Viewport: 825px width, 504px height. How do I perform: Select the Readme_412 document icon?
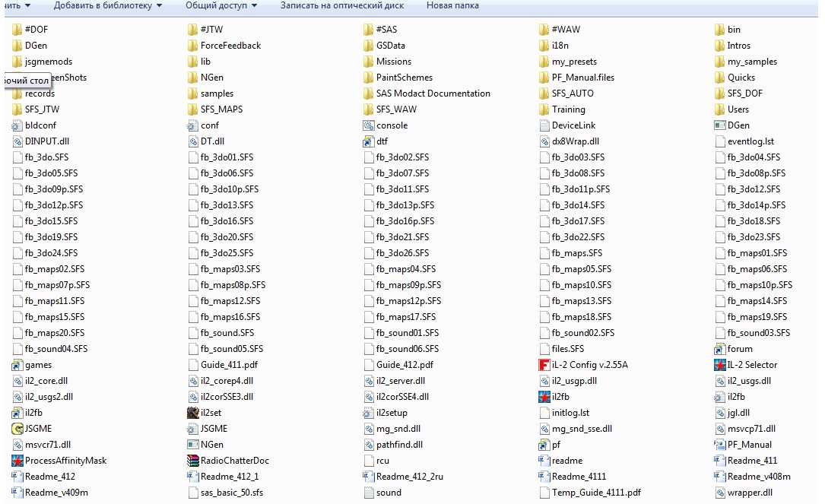pos(17,476)
